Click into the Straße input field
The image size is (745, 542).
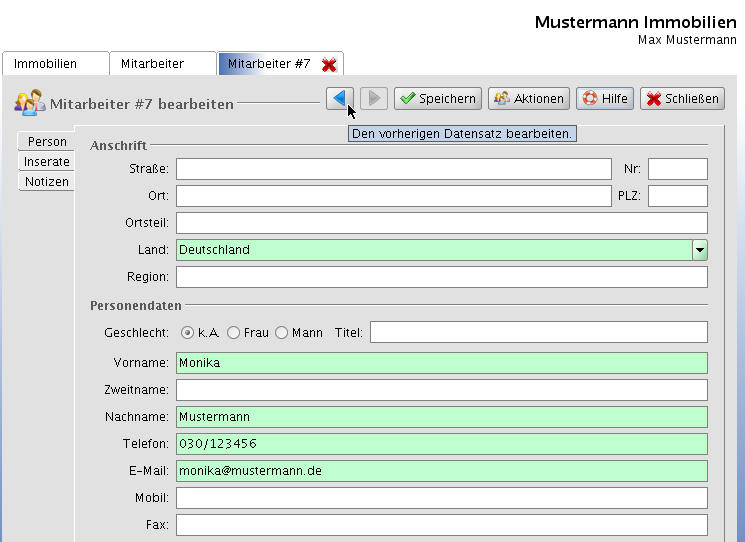393,169
